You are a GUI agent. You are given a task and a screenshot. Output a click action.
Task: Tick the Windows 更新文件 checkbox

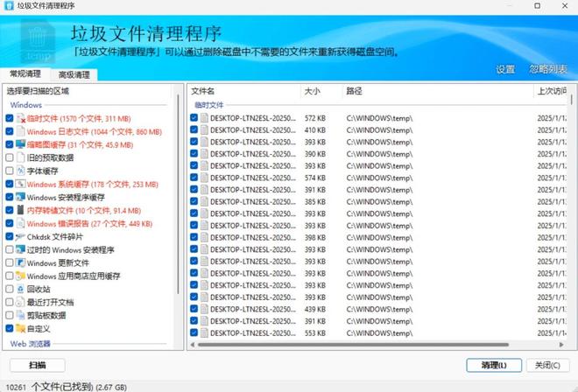pos(10,262)
